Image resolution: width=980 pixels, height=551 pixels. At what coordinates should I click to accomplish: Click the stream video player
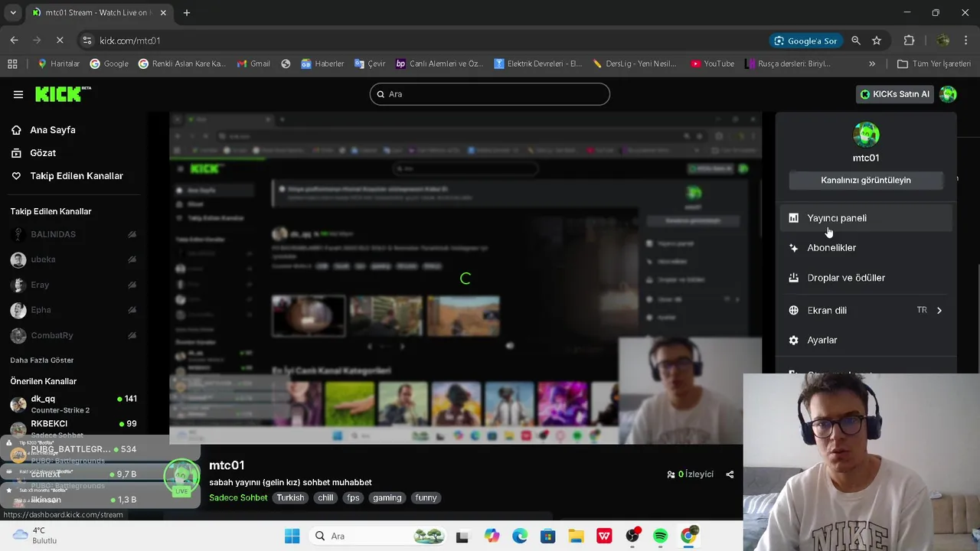465,278
